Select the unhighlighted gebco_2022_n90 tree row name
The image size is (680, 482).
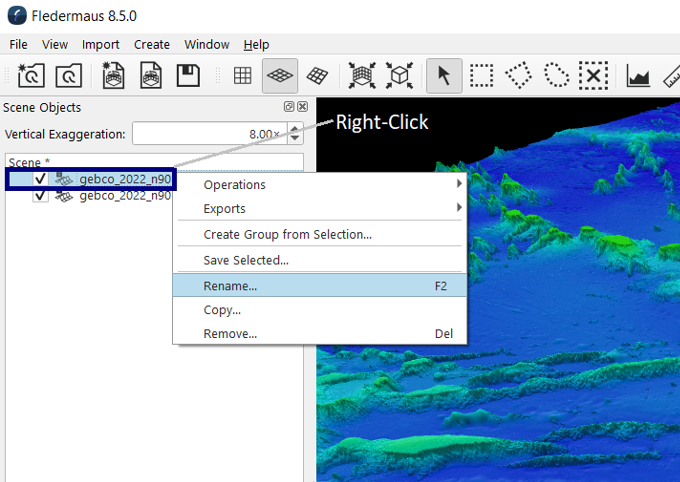(x=125, y=196)
